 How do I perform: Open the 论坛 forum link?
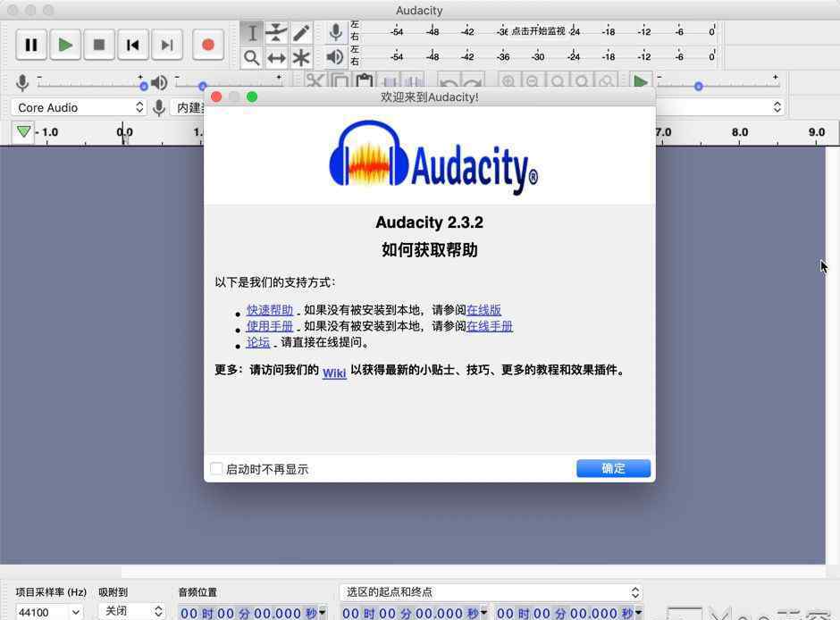click(x=258, y=342)
